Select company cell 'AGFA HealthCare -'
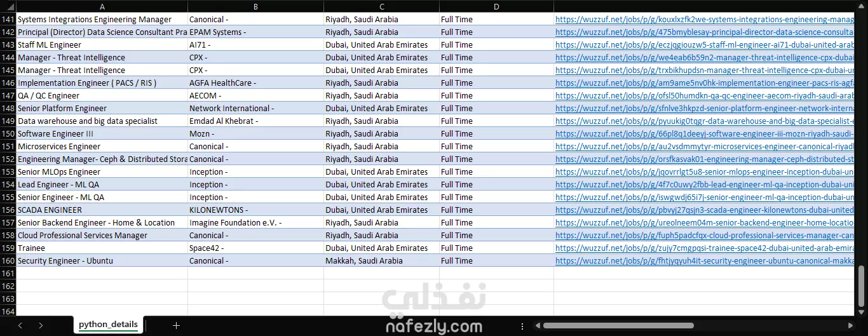The height and width of the screenshot is (336, 868). coord(256,83)
